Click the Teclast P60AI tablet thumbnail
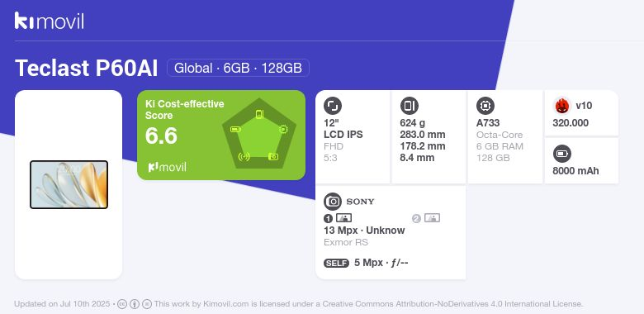This screenshot has width=644, height=314. [x=69, y=184]
